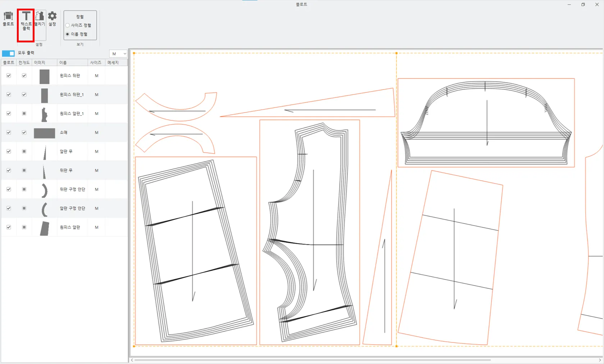Click the 앞판 구멍 안단 facing thumbnail
This screenshot has width=604, height=364.
click(45, 209)
